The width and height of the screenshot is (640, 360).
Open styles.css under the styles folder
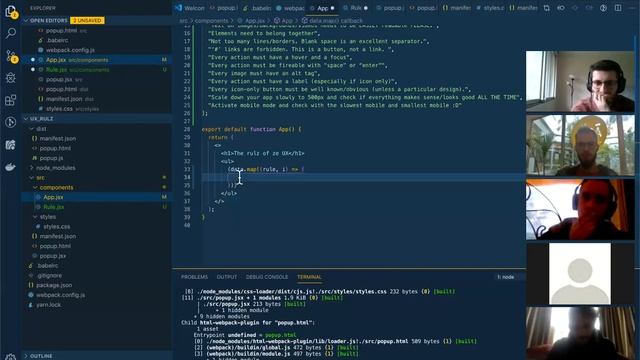57,227
